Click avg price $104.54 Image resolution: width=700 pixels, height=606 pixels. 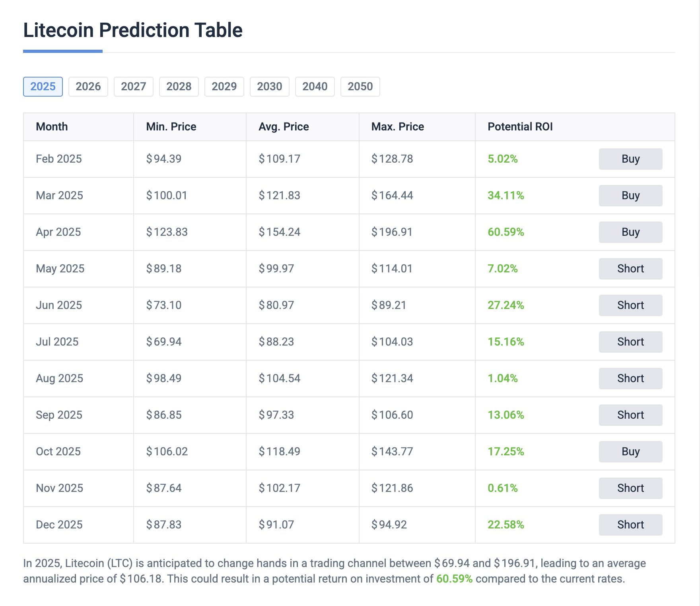click(x=280, y=379)
